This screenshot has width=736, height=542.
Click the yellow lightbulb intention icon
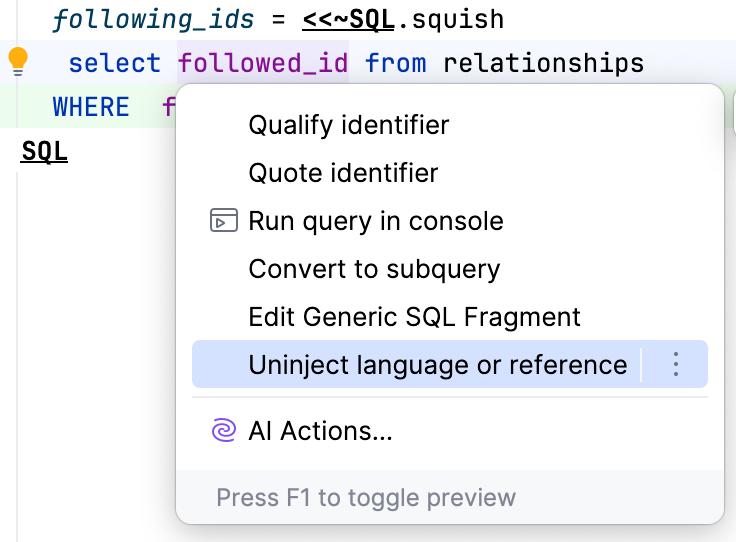click(18, 62)
